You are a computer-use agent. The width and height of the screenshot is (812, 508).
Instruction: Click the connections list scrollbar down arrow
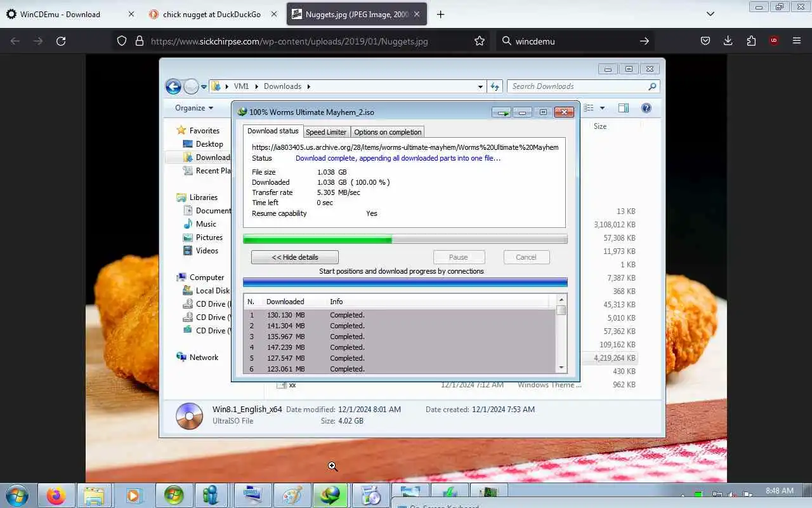point(561,368)
